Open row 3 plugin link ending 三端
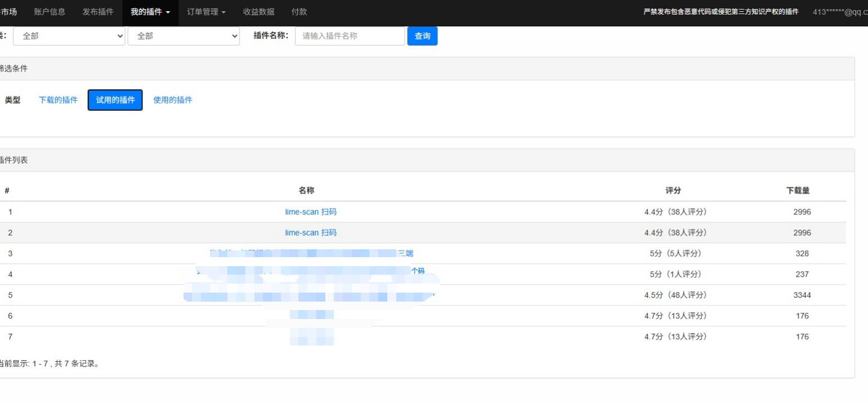Screen dimensions: 868x404 pos(406,253)
